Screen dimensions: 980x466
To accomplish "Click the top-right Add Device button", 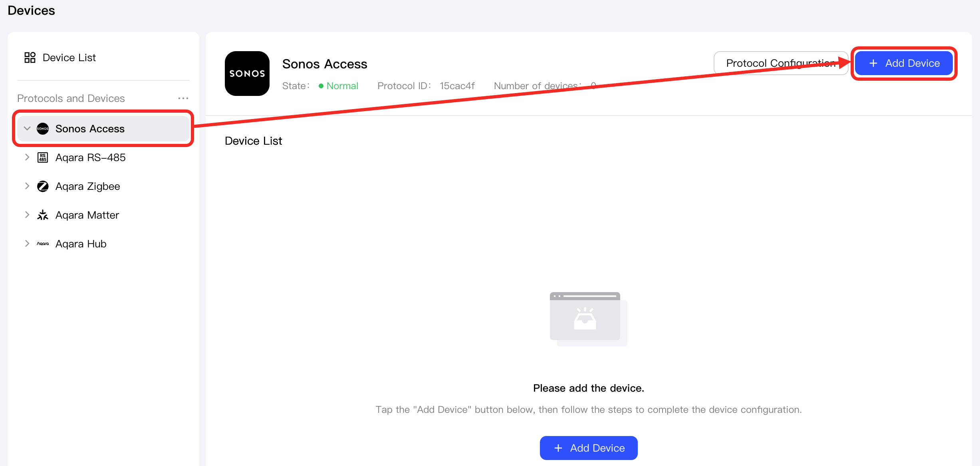I will tap(904, 63).
